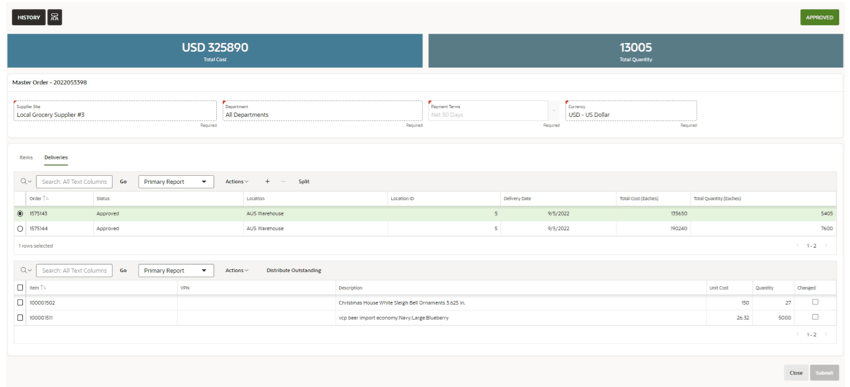The image size is (850, 387).
Task: Click the minus remove-delivery icon
Action: (x=283, y=182)
